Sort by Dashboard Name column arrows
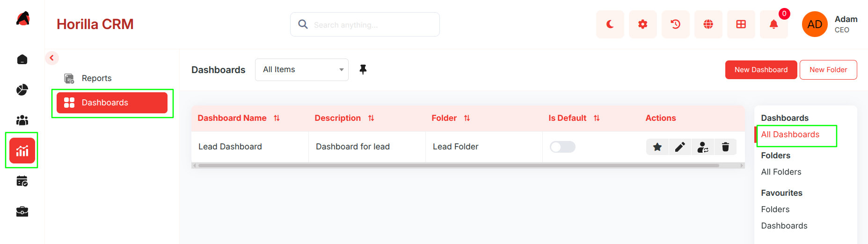Image resolution: width=868 pixels, height=244 pixels. point(277,118)
